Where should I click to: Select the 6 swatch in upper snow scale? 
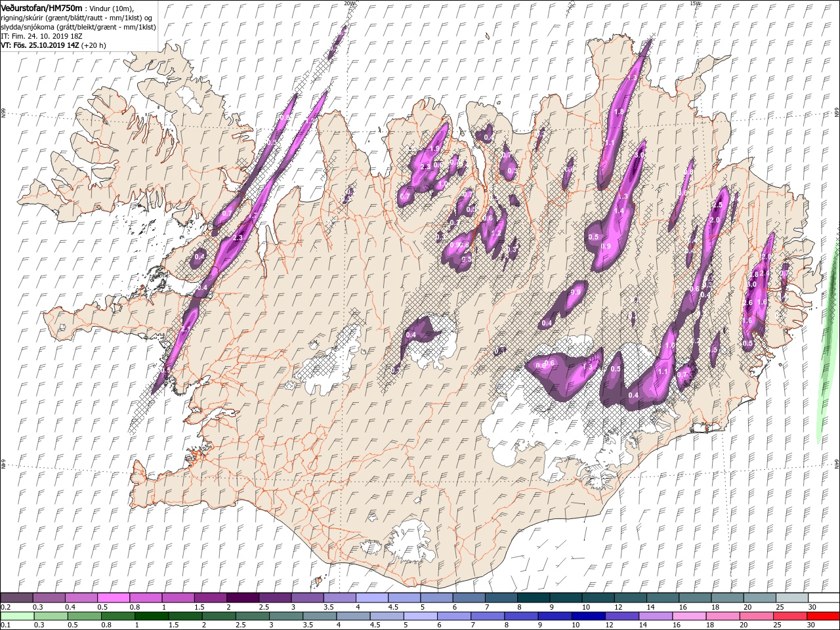pos(469,598)
